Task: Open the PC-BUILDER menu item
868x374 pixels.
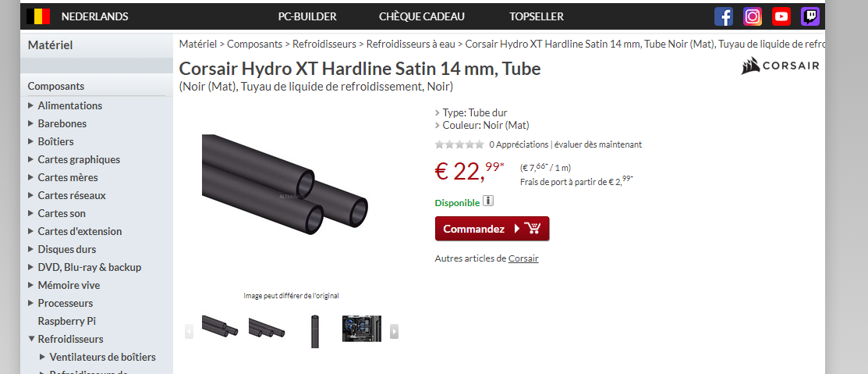Action: (307, 16)
